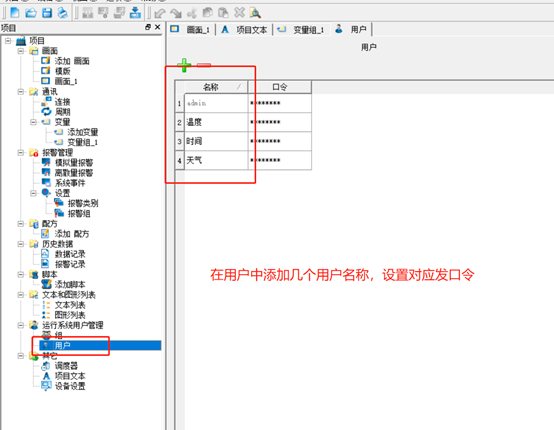This screenshot has height=430, width=554.
Task: Open 系统事件 tree item
Action: click(70, 183)
